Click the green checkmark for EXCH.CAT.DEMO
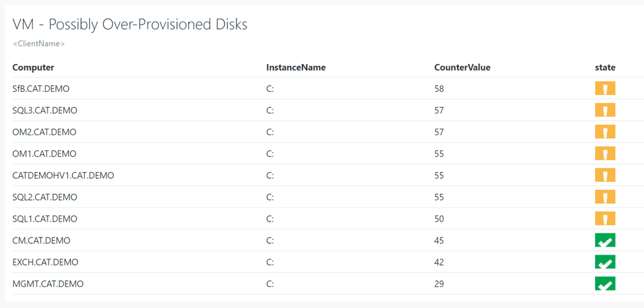The image size is (644, 308). pos(605,262)
